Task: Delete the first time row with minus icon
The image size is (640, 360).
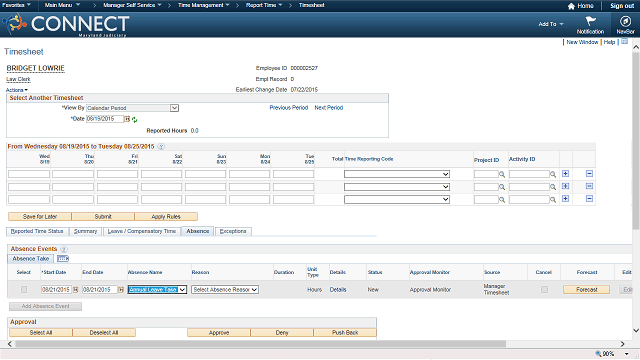Action: point(589,174)
